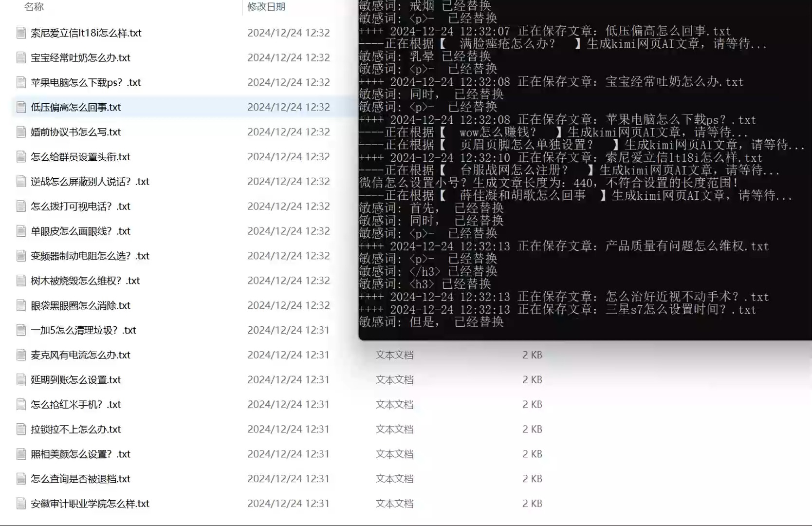Click the file icon of 延期到账怎么设置.txt
812x526 pixels.
[x=21, y=380]
